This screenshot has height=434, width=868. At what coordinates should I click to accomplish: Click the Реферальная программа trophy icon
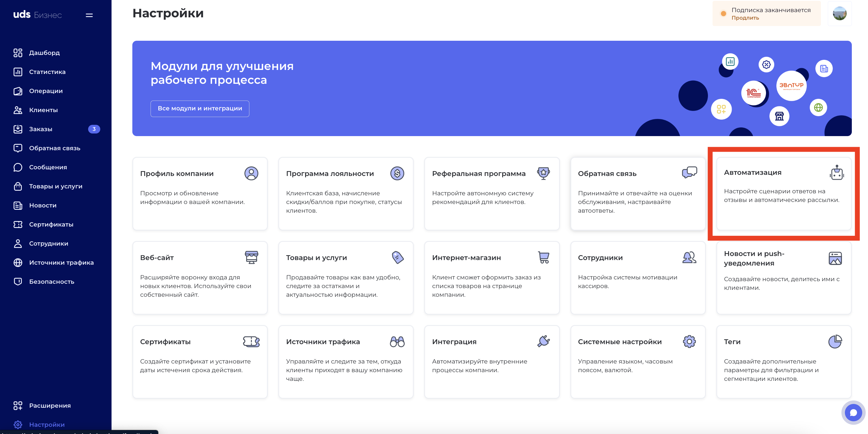pyautogui.click(x=543, y=173)
